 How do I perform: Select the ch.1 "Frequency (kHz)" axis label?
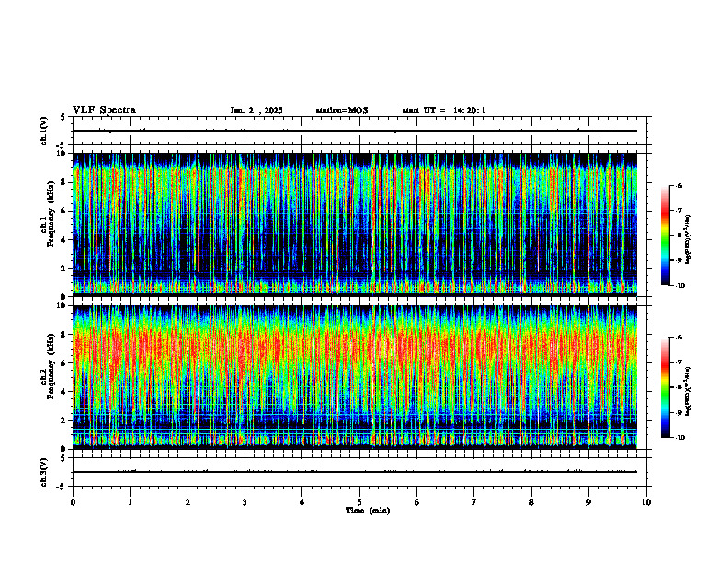(x=51, y=214)
